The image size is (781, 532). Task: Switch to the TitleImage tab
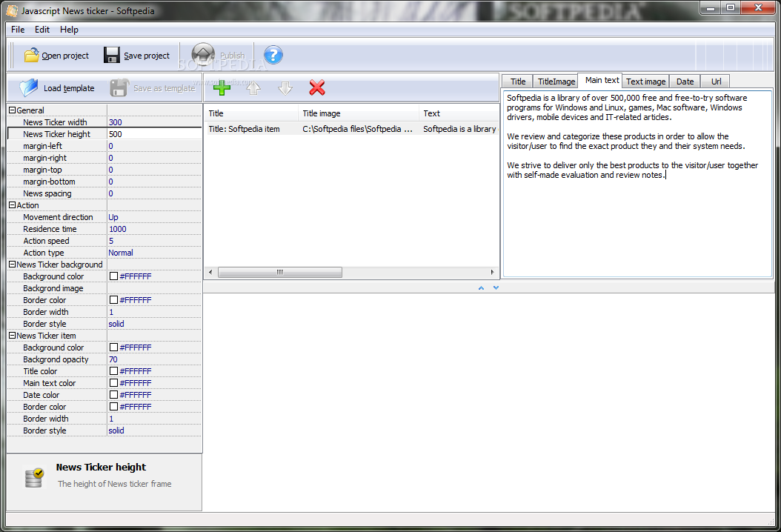[556, 82]
